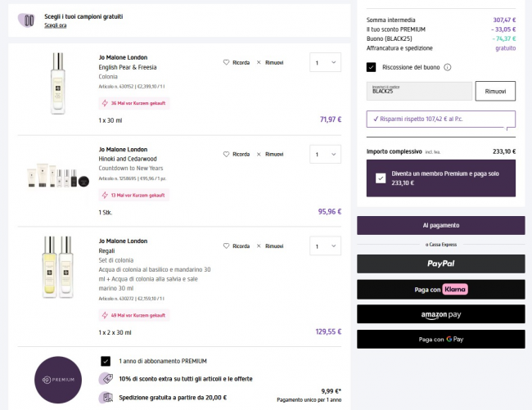Click heart icon for Regali cologne set
Viewport: 532px width, 410px height.
(227, 246)
